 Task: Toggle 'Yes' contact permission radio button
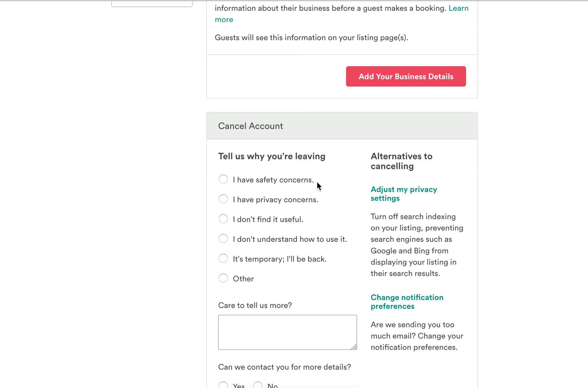(224, 385)
